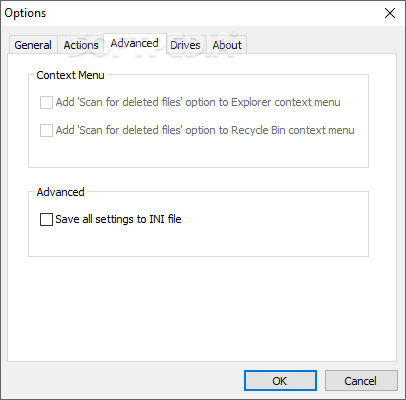The height and width of the screenshot is (400, 406).
Task: Click the Options title bar text
Action: 25,13
